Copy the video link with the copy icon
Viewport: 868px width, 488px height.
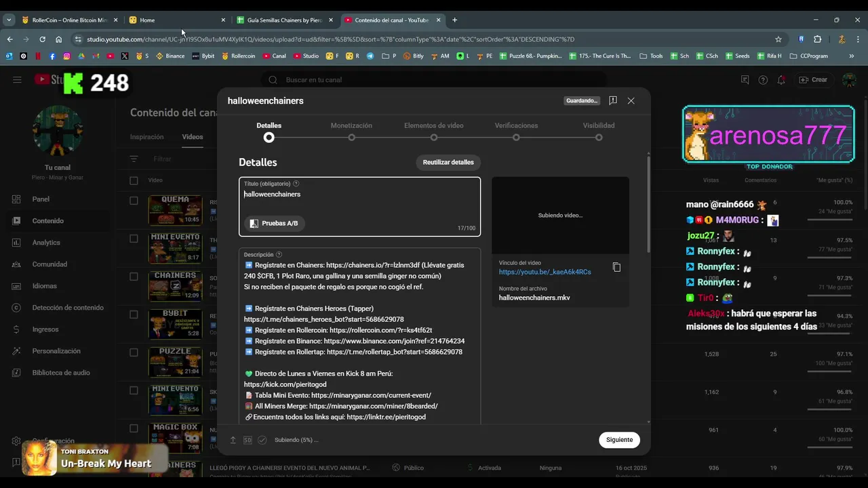(616, 267)
